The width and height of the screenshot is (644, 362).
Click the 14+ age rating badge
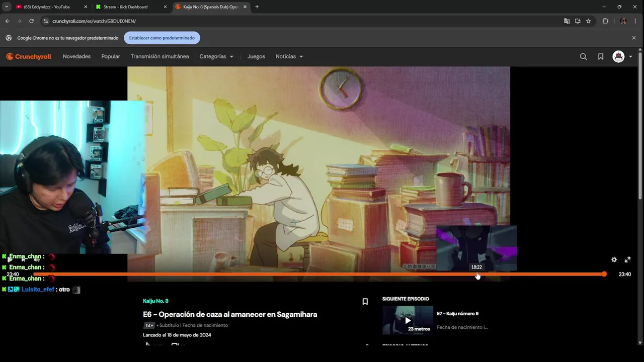pyautogui.click(x=149, y=325)
